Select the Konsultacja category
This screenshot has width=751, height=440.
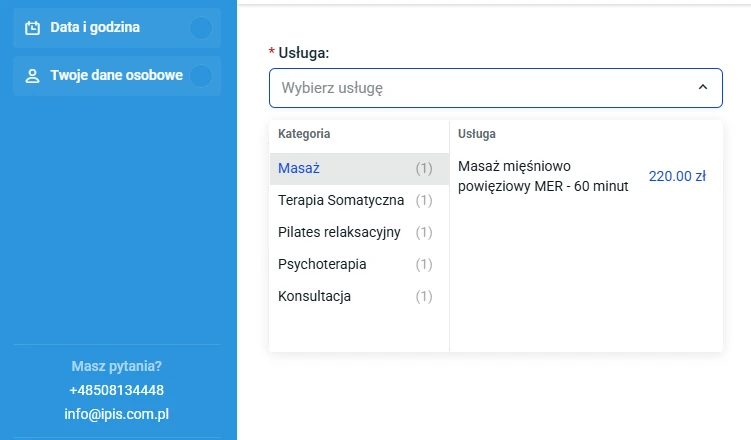tap(314, 297)
